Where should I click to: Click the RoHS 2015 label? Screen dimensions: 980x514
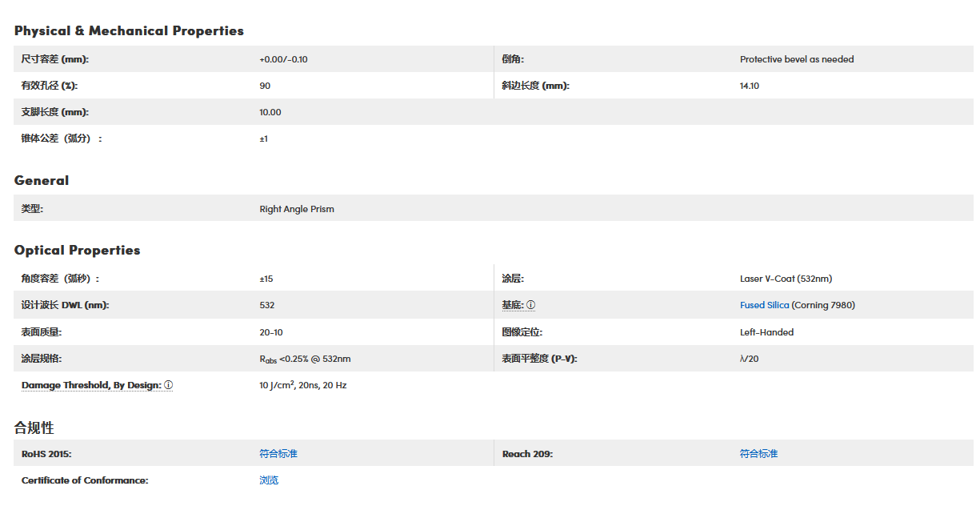pyautogui.click(x=46, y=454)
